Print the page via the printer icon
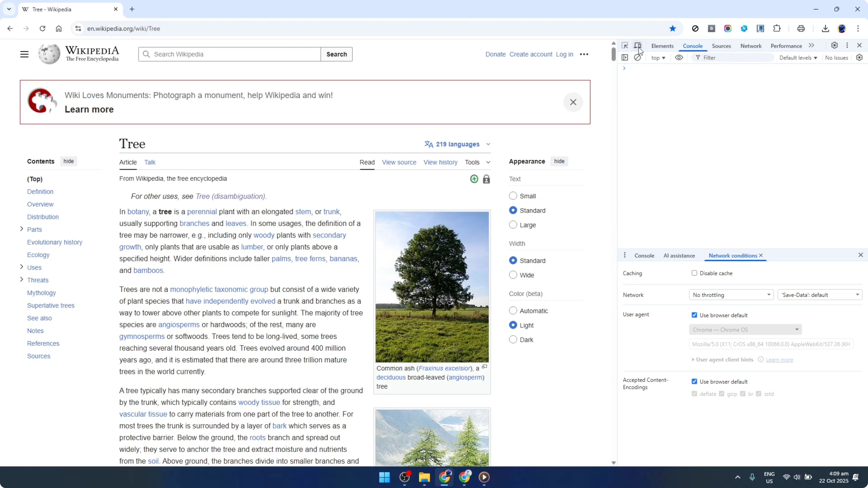Screen dimensions: 868x488 coord(801,28)
